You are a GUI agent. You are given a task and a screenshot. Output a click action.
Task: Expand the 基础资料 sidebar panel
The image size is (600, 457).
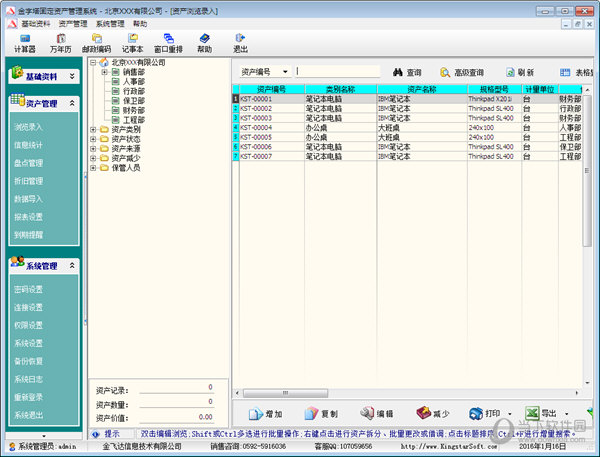coord(72,76)
